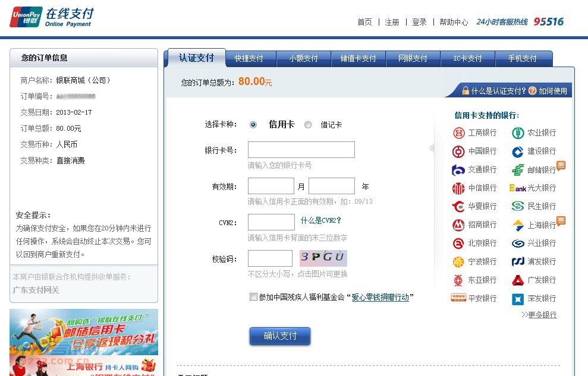The height and width of the screenshot is (376, 588).
Task: Click the lock icon beside 什么是认证支付
Action: coord(466,91)
